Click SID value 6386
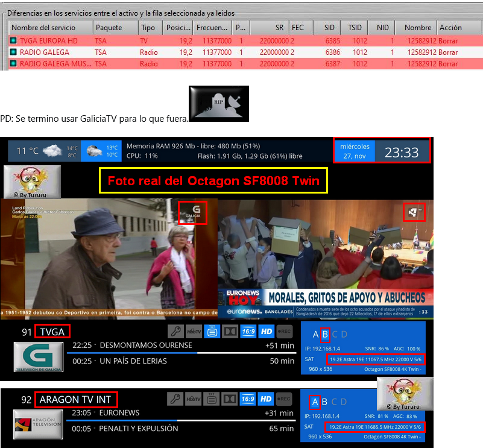Screen dimensions: 483x448 pyautogui.click(x=333, y=52)
